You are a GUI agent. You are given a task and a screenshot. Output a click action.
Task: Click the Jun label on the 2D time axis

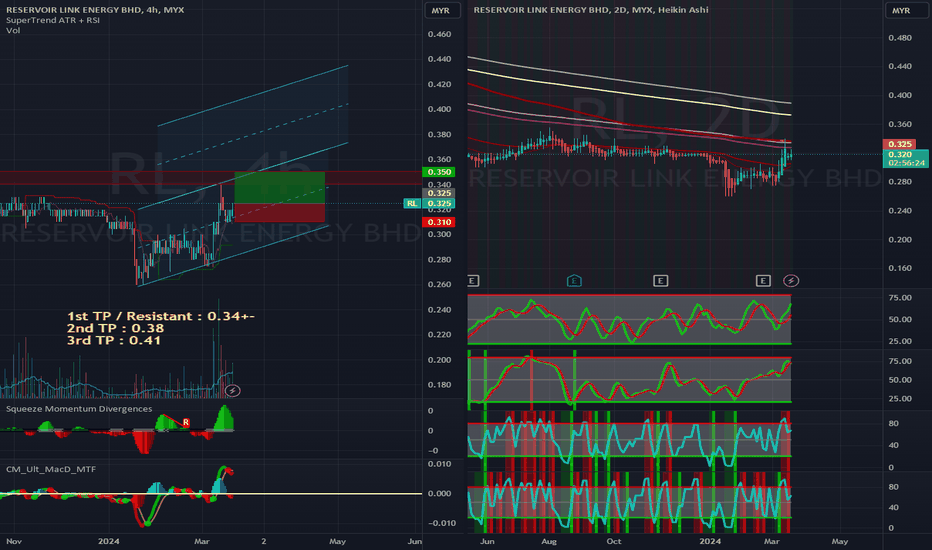pos(487,541)
